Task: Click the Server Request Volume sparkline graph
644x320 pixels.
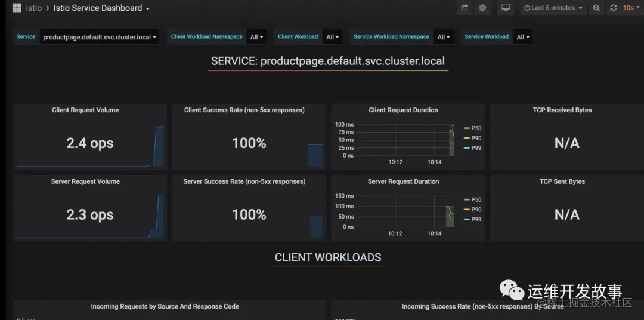Action: coord(91,216)
